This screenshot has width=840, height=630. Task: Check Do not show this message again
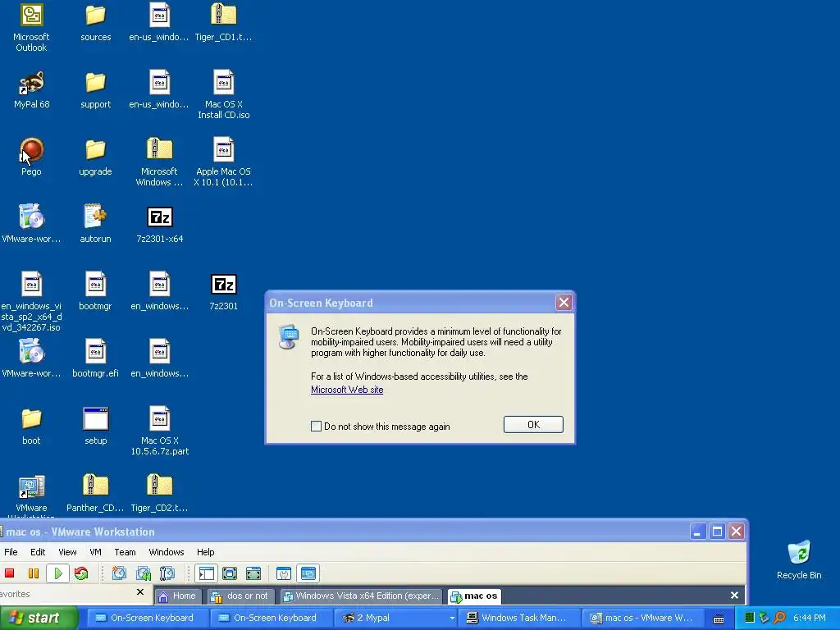316,427
